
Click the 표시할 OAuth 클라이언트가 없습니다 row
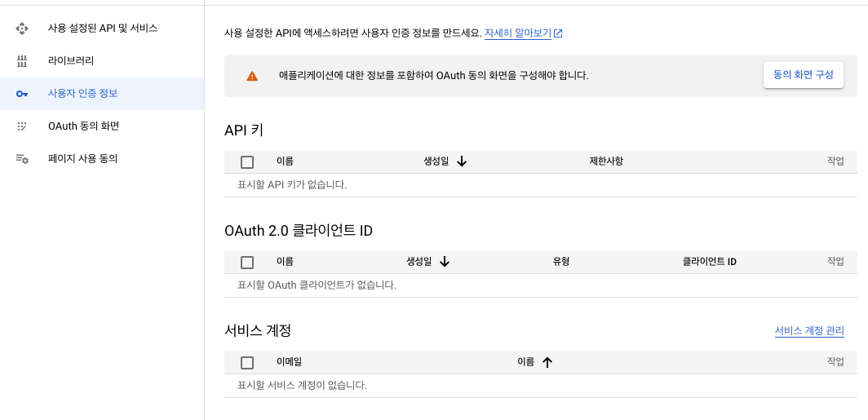pyautogui.click(x=541, y=285)
